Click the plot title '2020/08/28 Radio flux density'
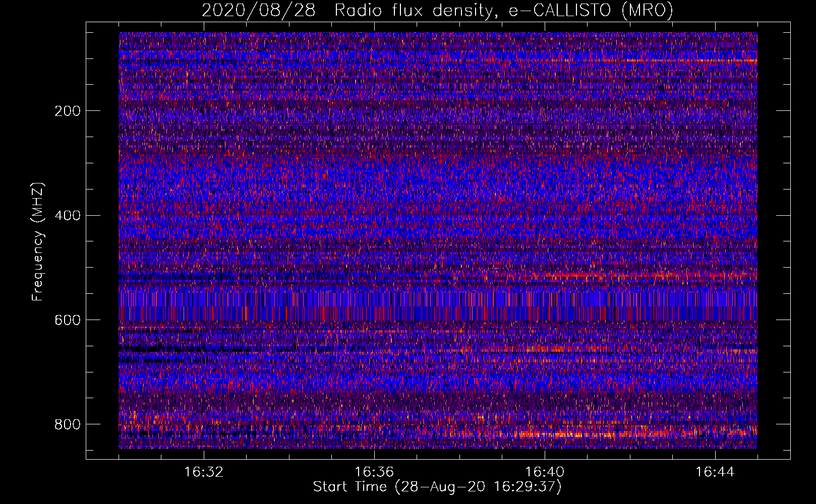 437,11
